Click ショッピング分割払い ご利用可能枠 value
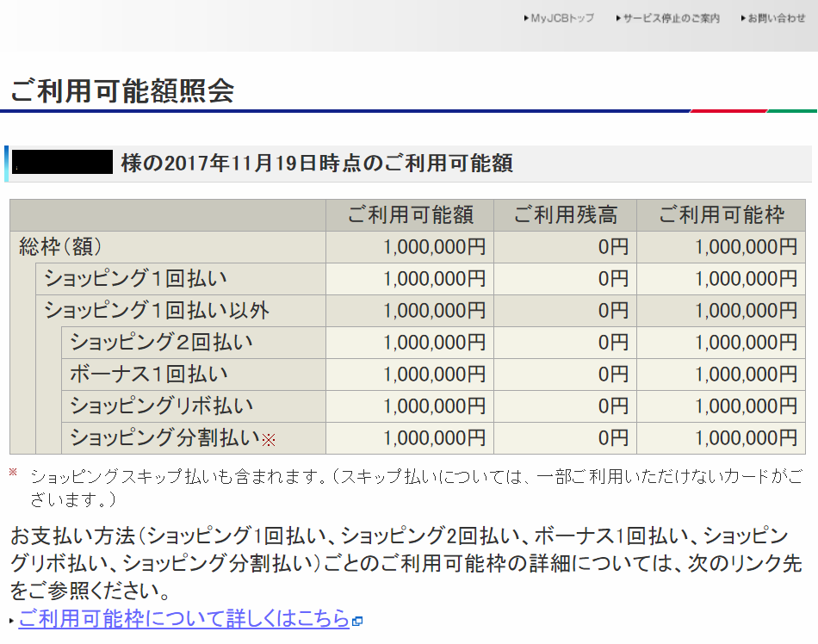 [x=746, y=437]
